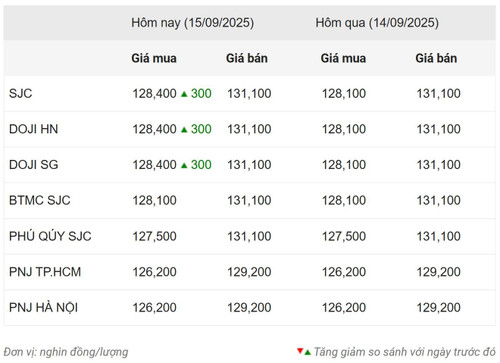Screen dimensions: 500x363
Task: Click the Giá bán header under Hôm qua
Action: [x=436, y=58]
